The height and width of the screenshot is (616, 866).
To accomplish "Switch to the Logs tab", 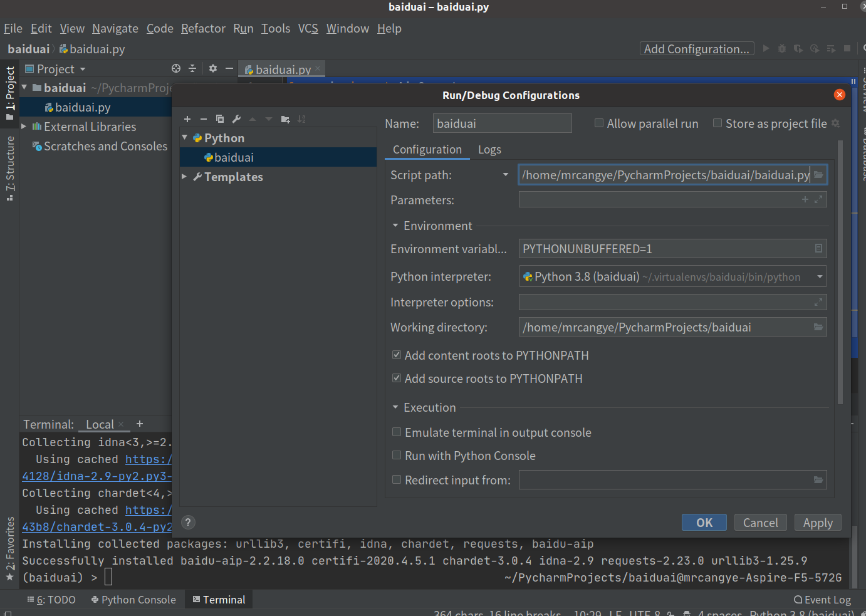I will click(x=489, y=150).
